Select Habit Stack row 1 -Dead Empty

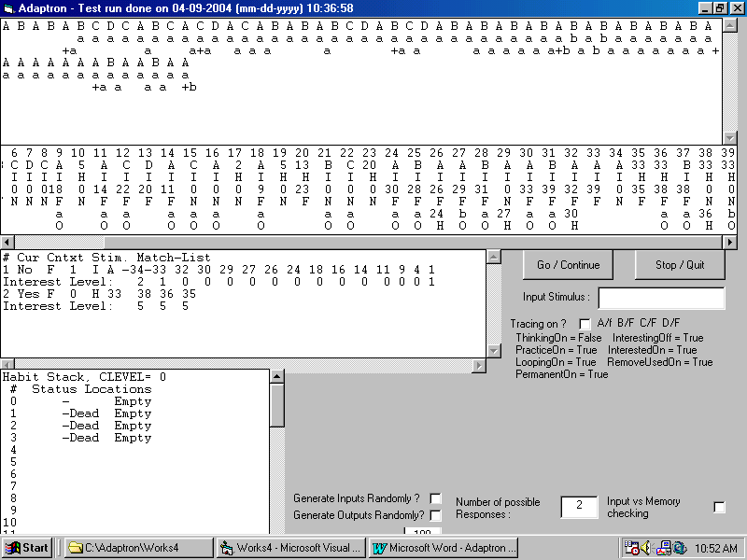(81, 413)
